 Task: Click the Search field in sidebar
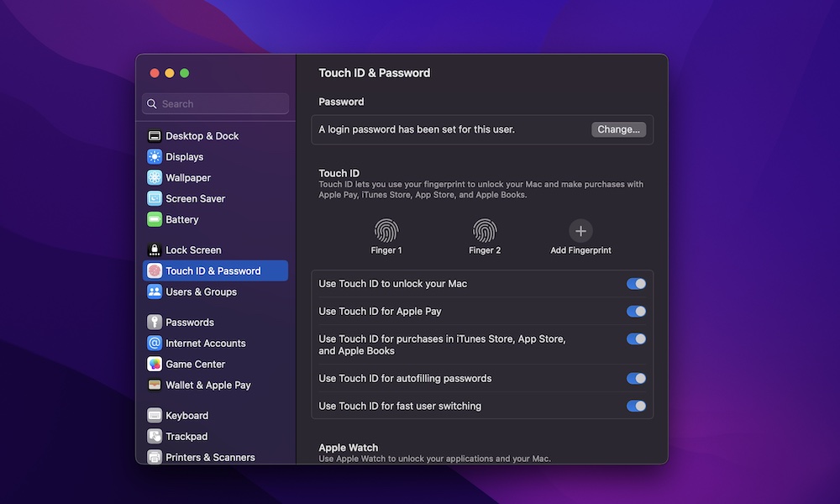[215, 104]
